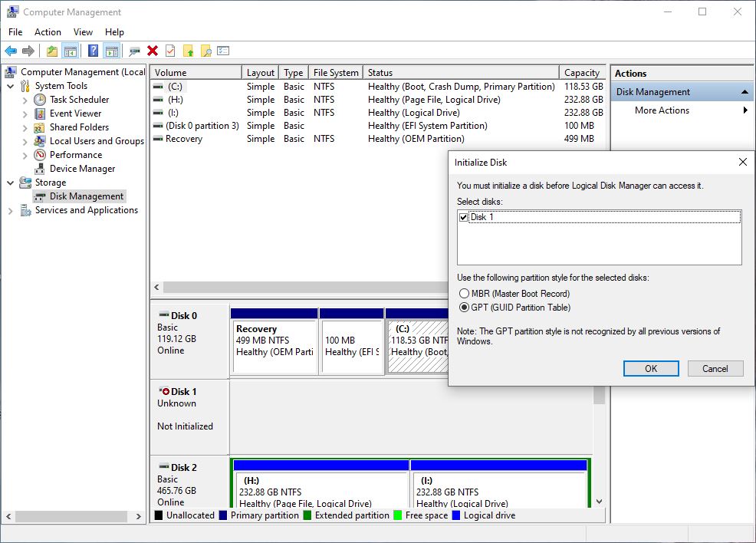Click the red X delete volume icon
Image resolution: width=756 pixels, height=543 pixels.
point(152,51)
